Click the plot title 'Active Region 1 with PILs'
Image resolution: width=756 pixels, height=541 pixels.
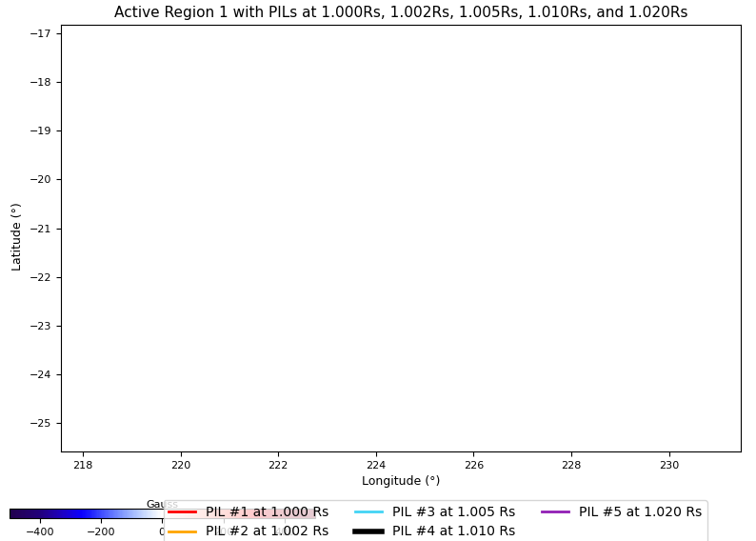[x=400, y=12]
